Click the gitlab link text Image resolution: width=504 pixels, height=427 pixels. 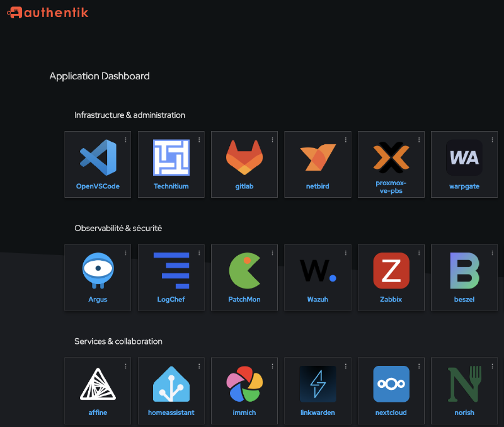click(244, 186)
